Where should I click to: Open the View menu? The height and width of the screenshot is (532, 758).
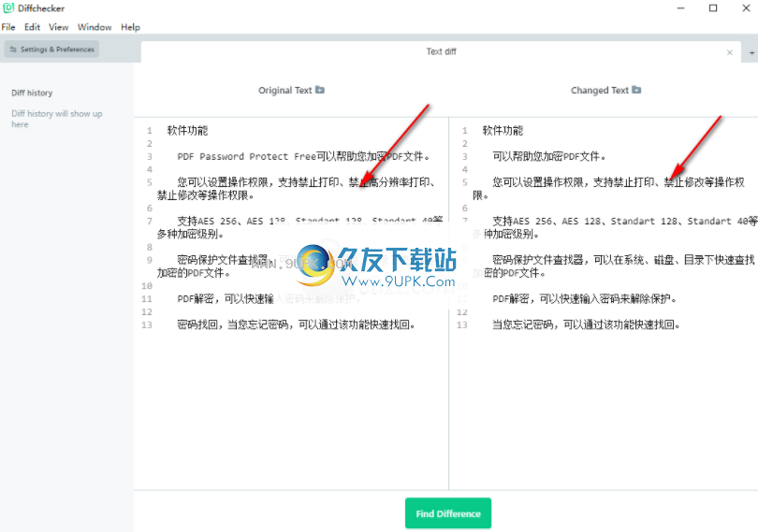[x=59, y=27]
